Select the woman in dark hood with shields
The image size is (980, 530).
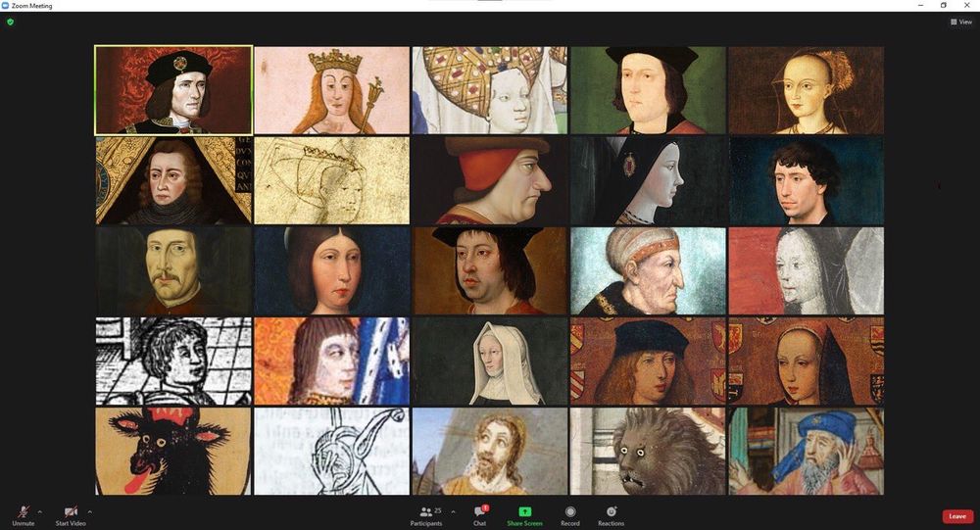pos(807,361)
